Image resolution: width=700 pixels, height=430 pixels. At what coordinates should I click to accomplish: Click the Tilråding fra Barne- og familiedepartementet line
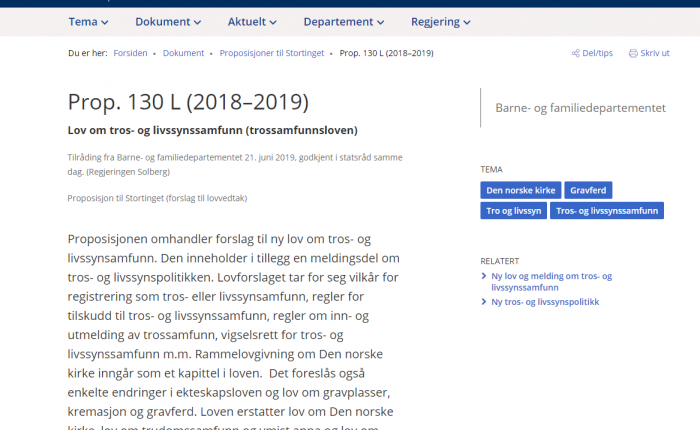tap(235, 164)
